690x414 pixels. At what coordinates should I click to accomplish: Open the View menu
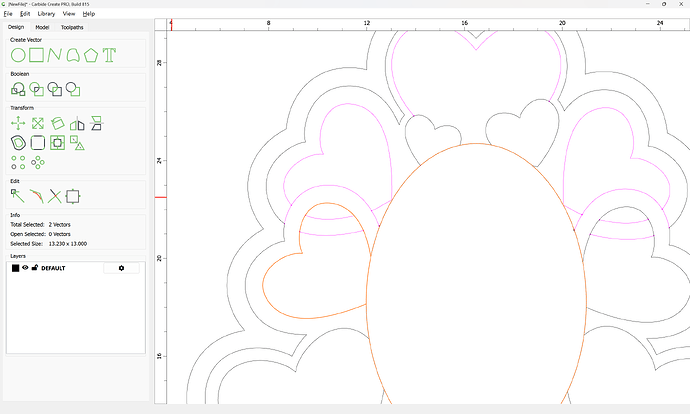[69, 14]
